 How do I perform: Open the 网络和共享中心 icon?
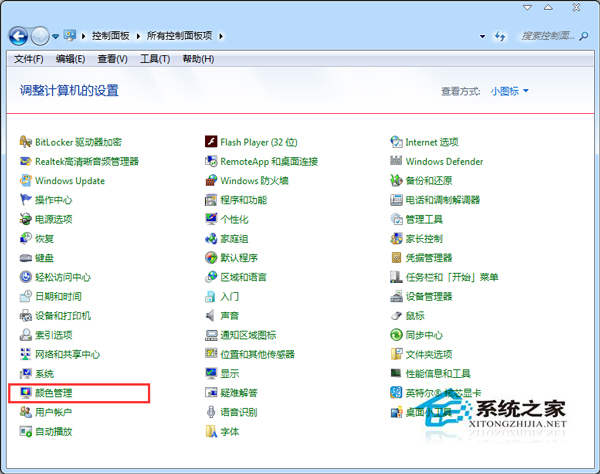pos(26,354)
